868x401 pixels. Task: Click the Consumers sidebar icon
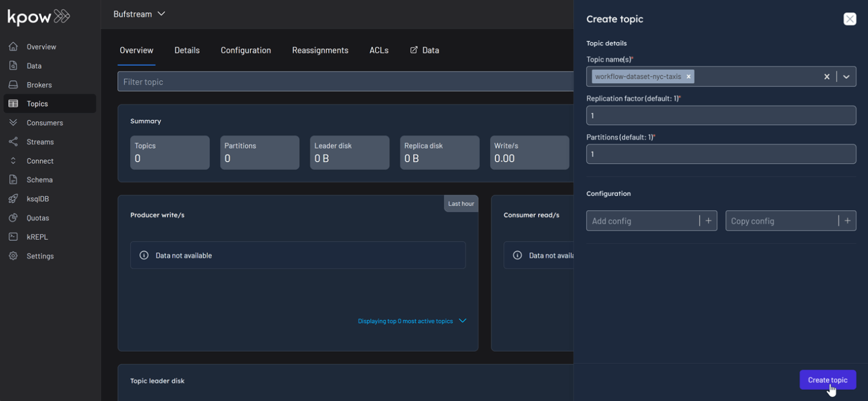click(13, 123)
